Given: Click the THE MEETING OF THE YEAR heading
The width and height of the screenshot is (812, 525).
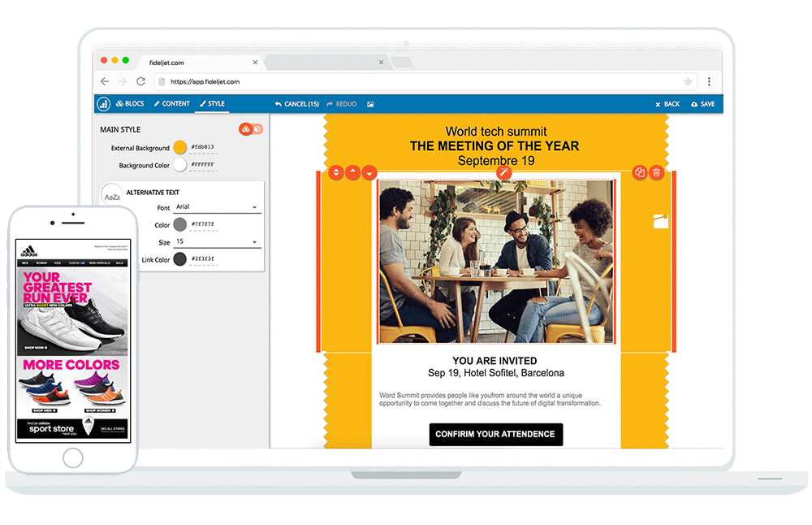Looking at the screenshot, I should (x=495, y=146).
